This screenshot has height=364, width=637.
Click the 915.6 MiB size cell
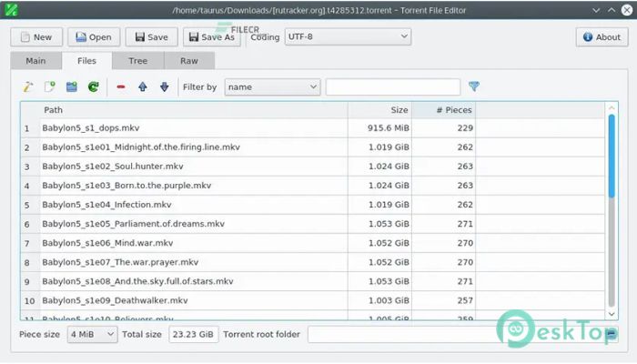[379, 128]
